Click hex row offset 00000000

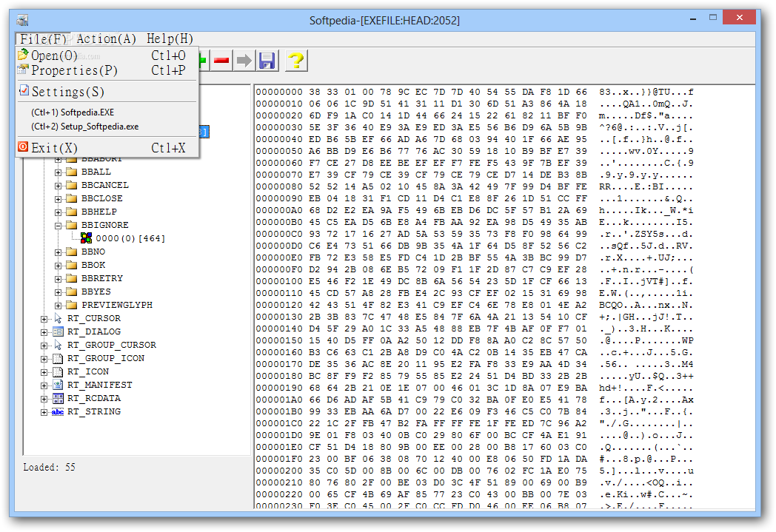tap(279, 92)
